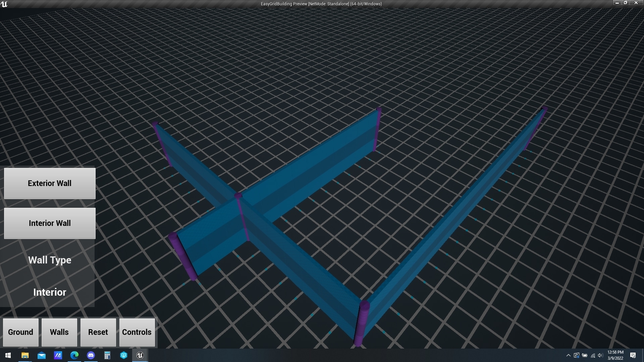644x362 pixels.
Task: Open the Wall Type selector
Action: tap(49, 260)
